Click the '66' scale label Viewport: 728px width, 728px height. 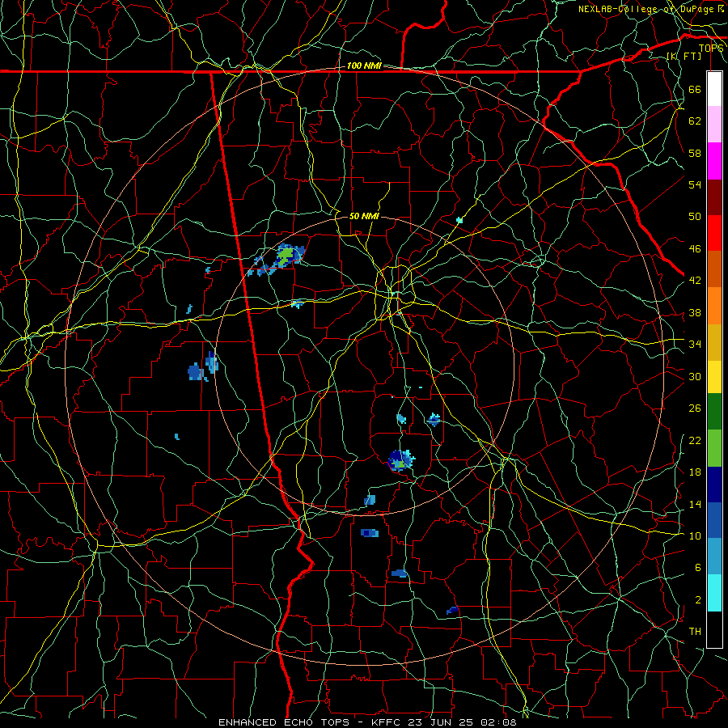[695, 89]
